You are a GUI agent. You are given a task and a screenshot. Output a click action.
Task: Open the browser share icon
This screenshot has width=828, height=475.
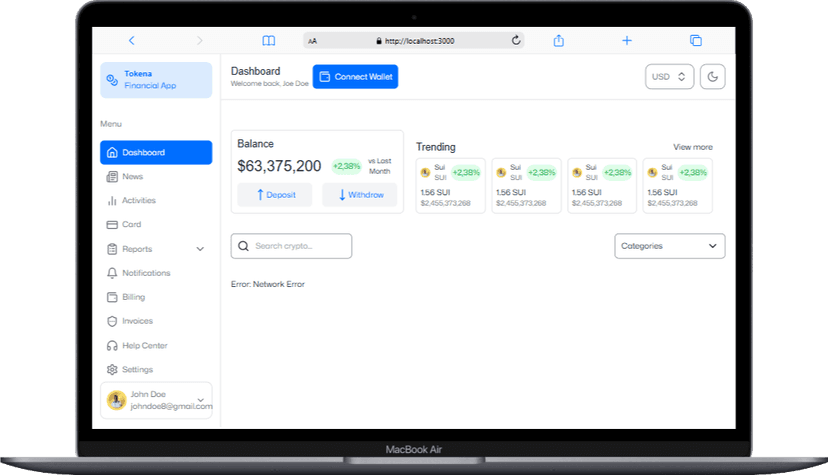pos(559,41)
